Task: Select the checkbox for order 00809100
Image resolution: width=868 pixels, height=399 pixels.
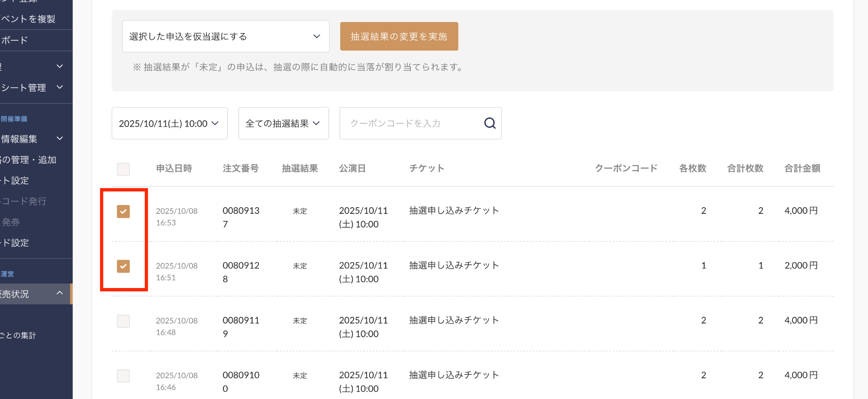Action: [x=123, y=376]
